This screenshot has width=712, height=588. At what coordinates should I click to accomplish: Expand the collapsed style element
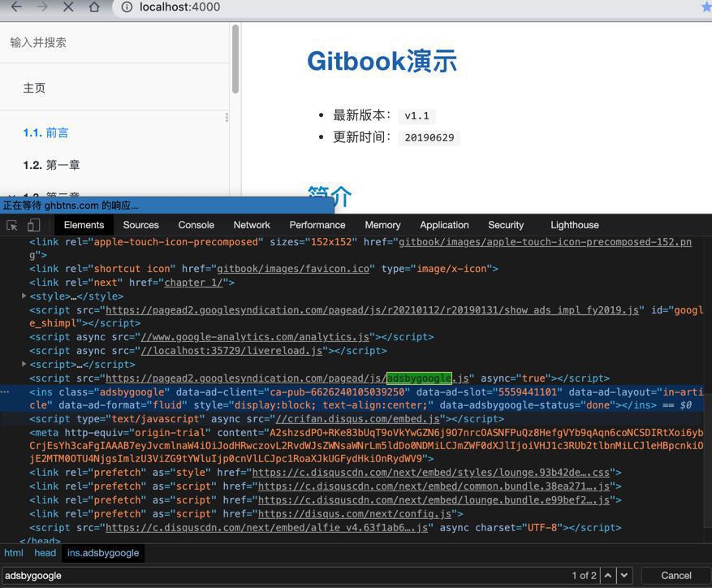(24, 296)
